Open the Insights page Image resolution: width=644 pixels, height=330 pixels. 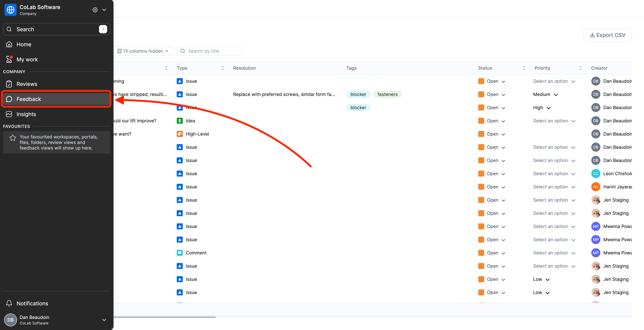coord(56,114)
